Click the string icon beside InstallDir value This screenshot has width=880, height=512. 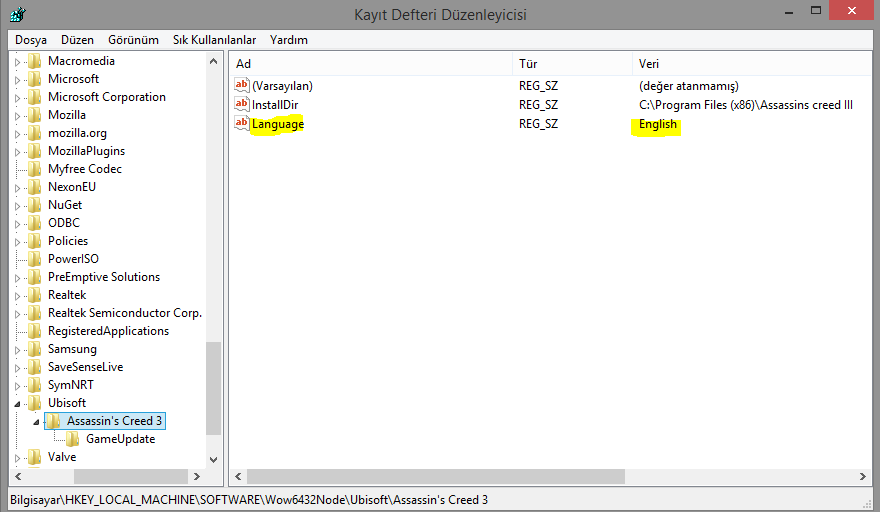[241, 105]
